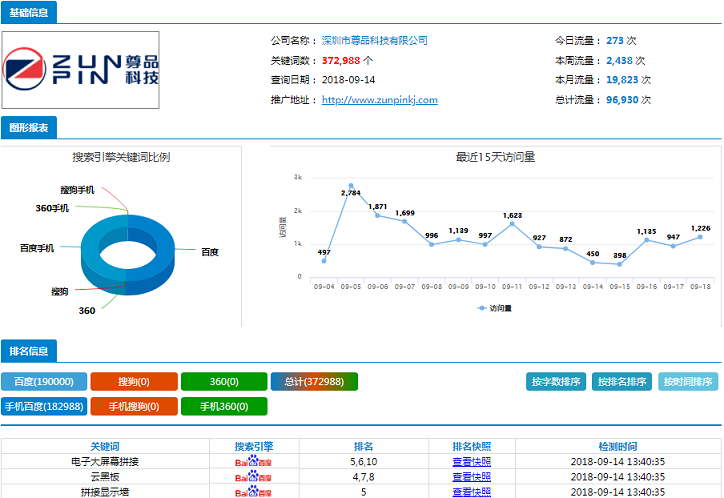
Task: Click ranking value 4,7,8
Action: 363,477
